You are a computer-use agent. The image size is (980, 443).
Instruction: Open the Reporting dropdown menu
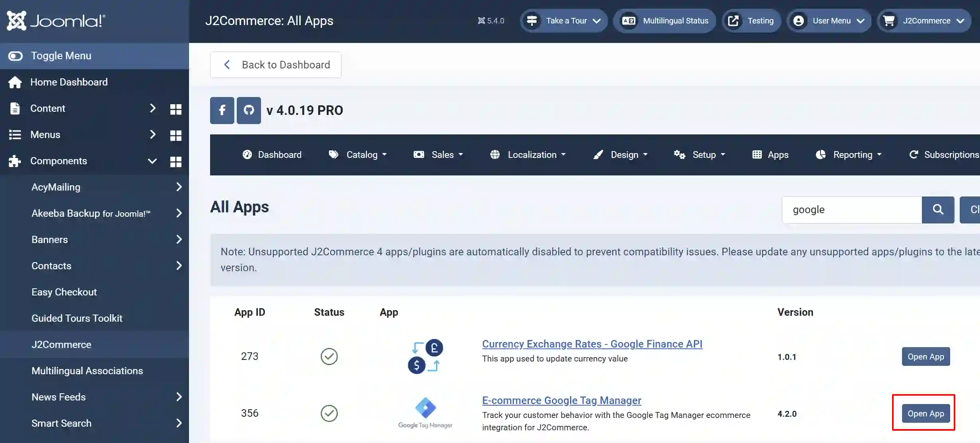[x=849, y=155]
